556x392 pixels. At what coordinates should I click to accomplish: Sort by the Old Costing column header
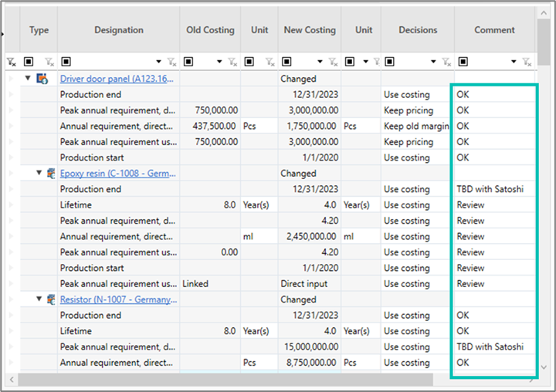point(210,30)
